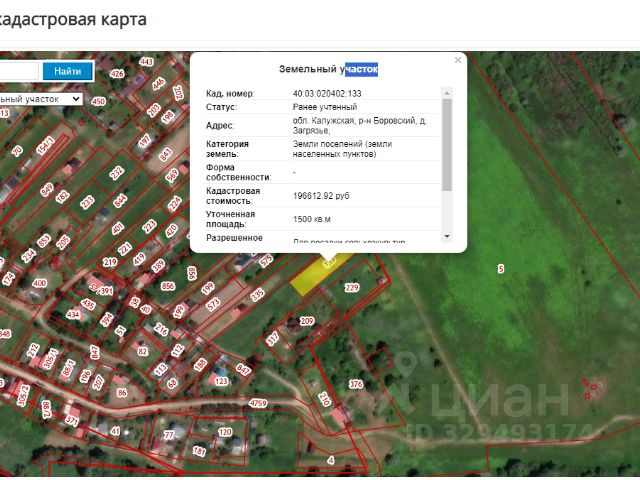
Task: Select parcel label 219
Action: tap(109, 262)
